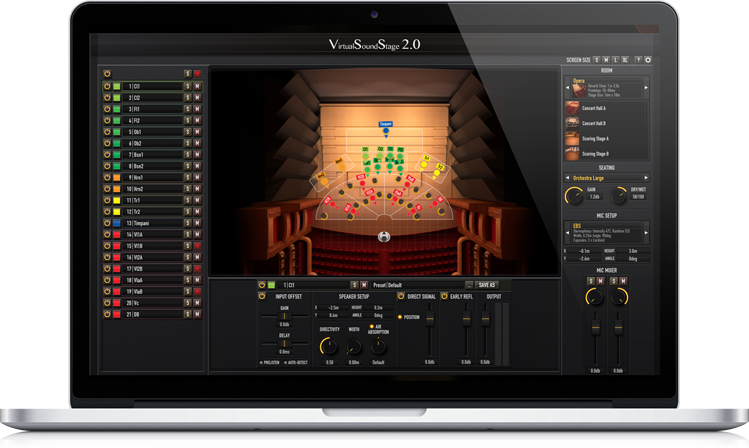
Task: Solo track 2 Cl2
Action: (188, 98)
